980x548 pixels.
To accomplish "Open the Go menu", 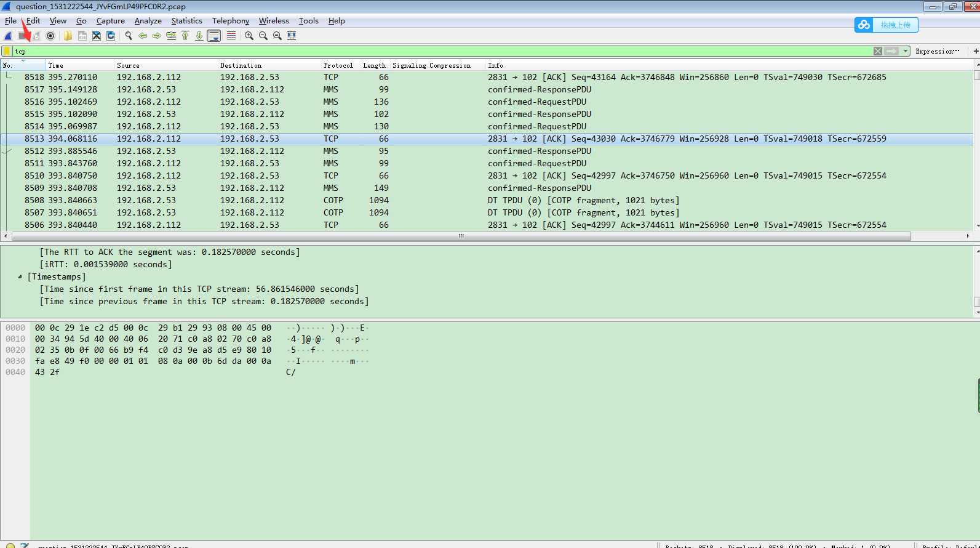I will pos(81,21).
